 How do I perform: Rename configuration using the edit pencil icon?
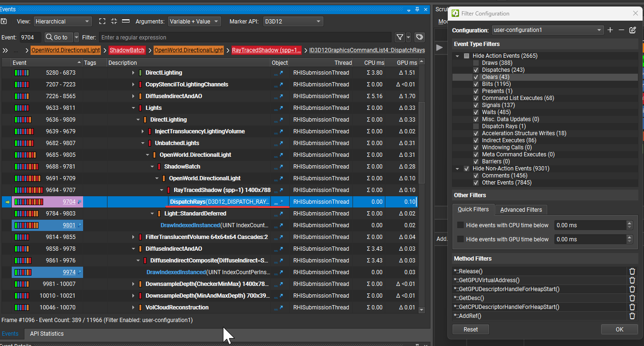(633, 30)
